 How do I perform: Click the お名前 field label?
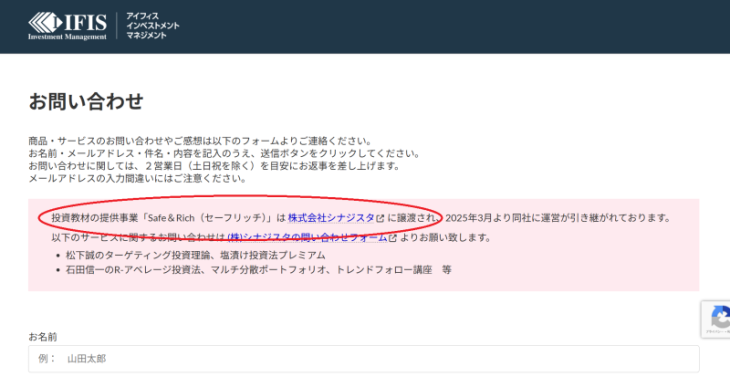tap(43, 337)
